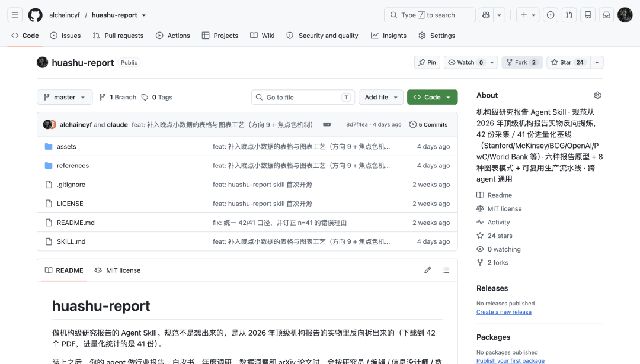Open repositories icon in the header
The height and width of the screenshot is (364, 640).
click(588, 15)
